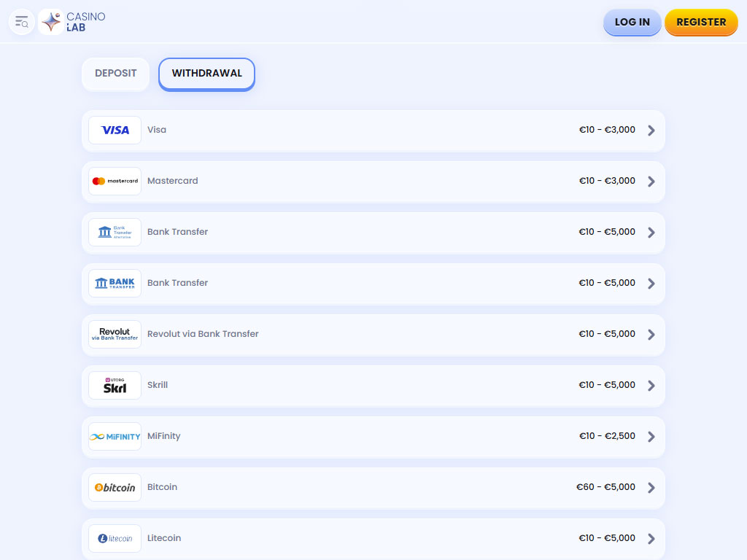Viewport: 747px width, 560px height.
Task: Open the Casino Lab home link
Action: [72, 22]
